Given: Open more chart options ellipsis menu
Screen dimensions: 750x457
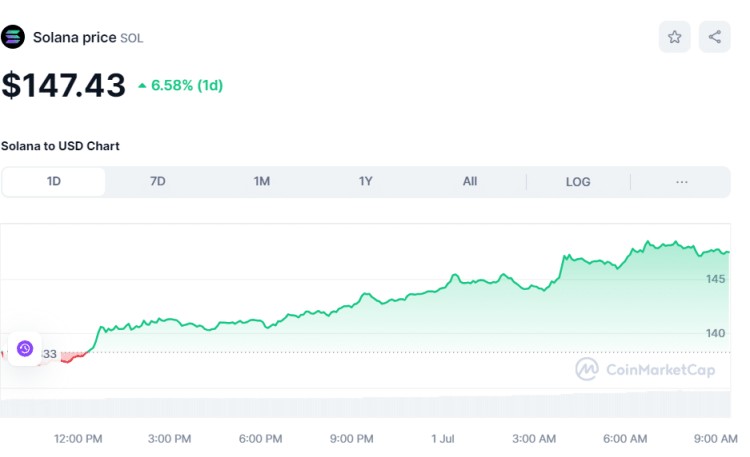Looking at the screenshot, I should point(682,182).
